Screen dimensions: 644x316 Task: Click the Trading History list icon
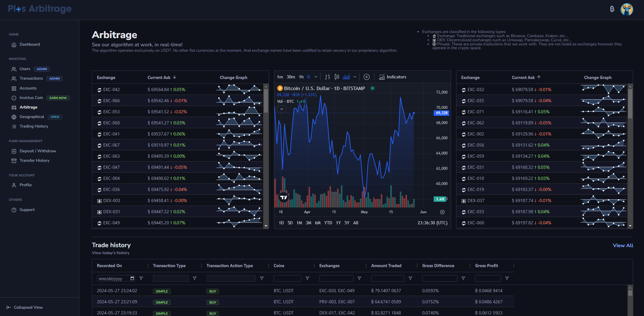(14, 127)
